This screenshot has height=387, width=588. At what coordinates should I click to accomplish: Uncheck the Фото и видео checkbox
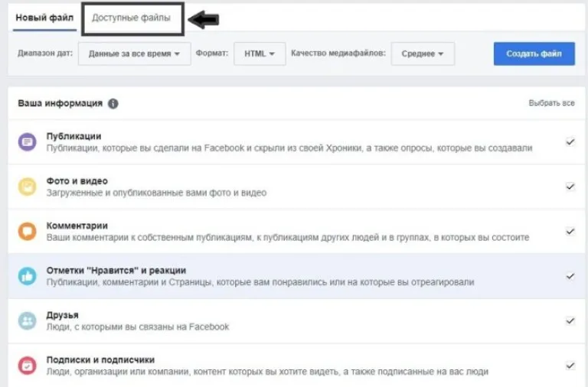pos(570,186)
